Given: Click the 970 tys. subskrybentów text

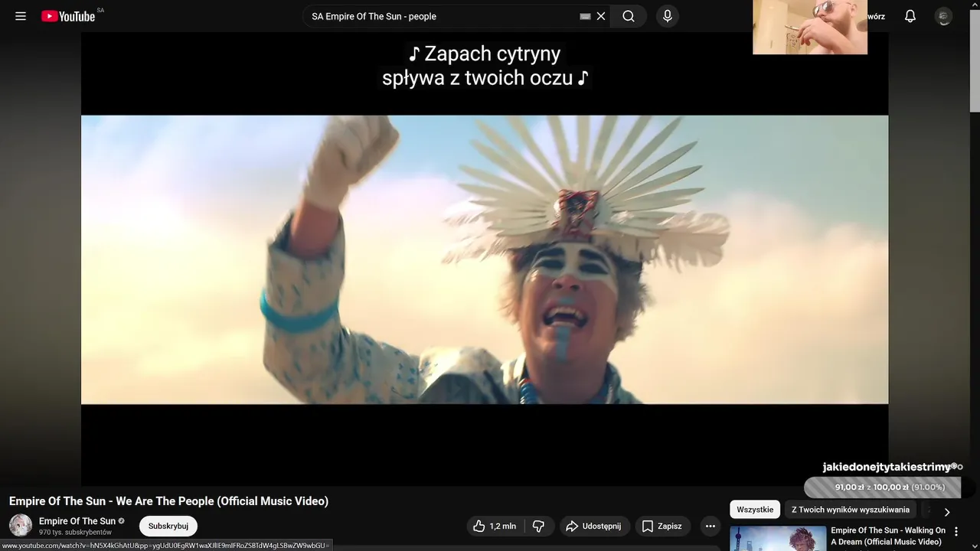Looking at the screenshot, I should click(75, 532).
